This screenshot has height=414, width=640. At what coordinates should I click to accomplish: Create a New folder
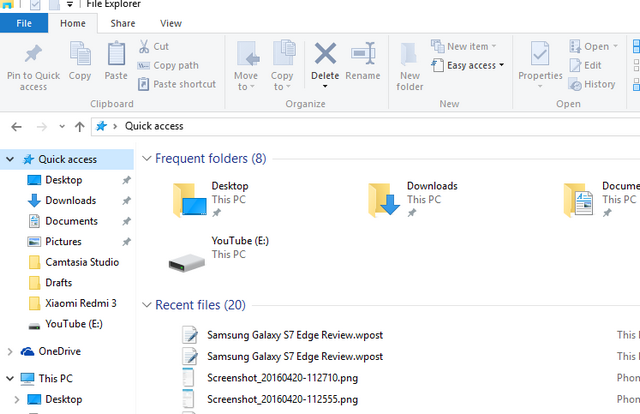[409, 66]
